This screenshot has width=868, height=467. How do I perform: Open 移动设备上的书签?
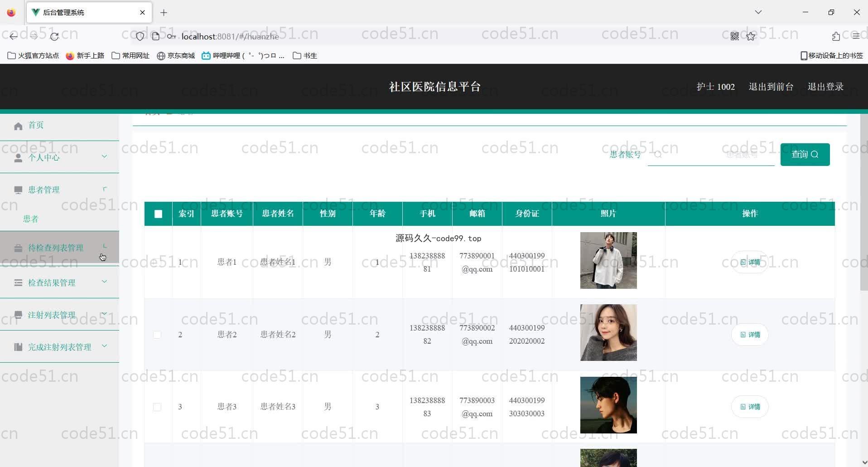coord(832,56)
